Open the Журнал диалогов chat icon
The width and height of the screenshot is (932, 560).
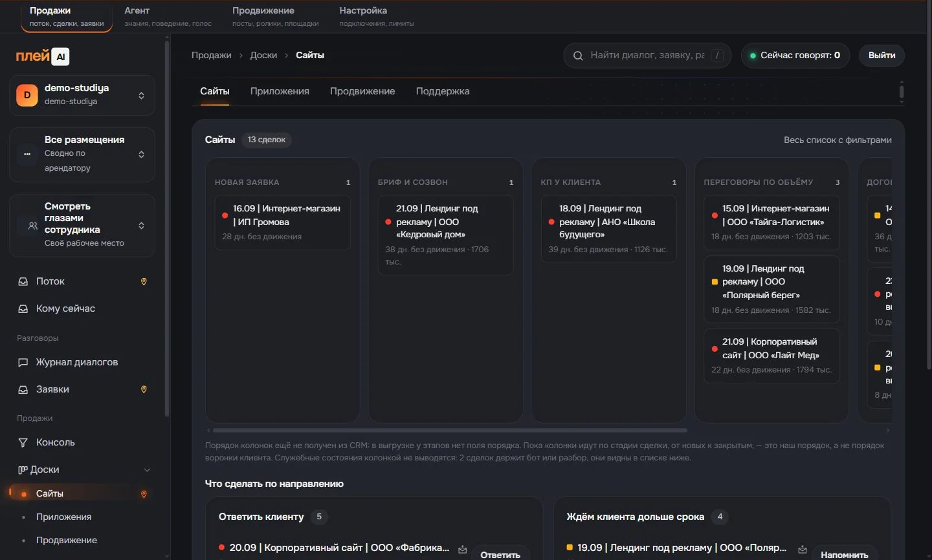point(23,363)
